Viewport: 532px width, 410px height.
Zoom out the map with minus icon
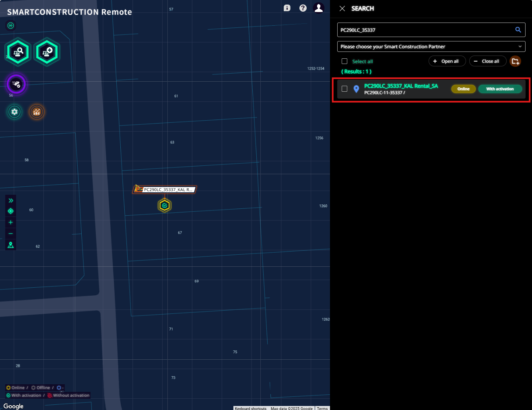11,234
